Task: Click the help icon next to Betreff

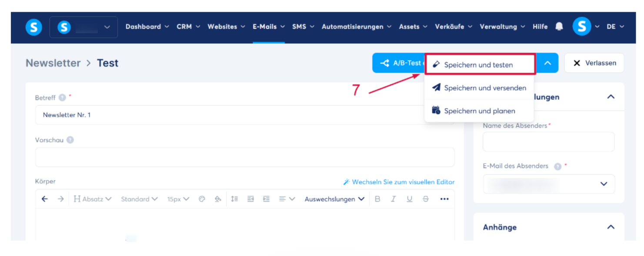Action: [62, 98]
